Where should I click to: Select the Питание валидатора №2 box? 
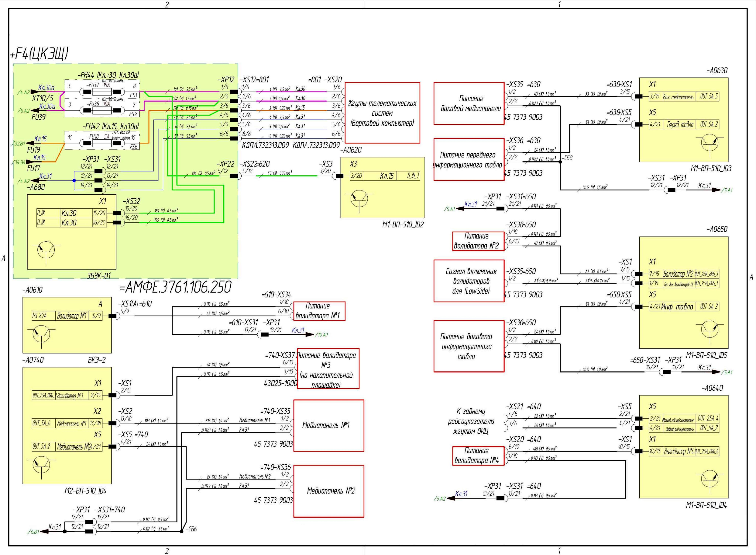(x=478, y=241)
